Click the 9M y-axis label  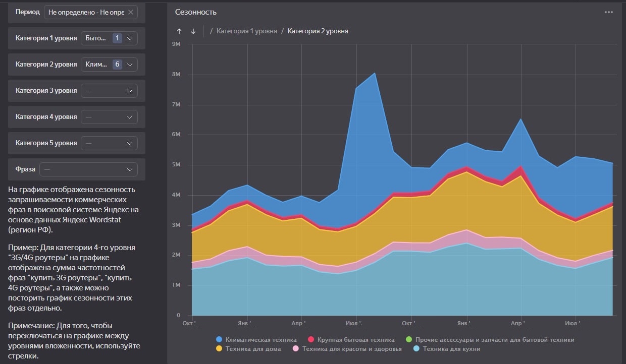click(x=176, y=44)
